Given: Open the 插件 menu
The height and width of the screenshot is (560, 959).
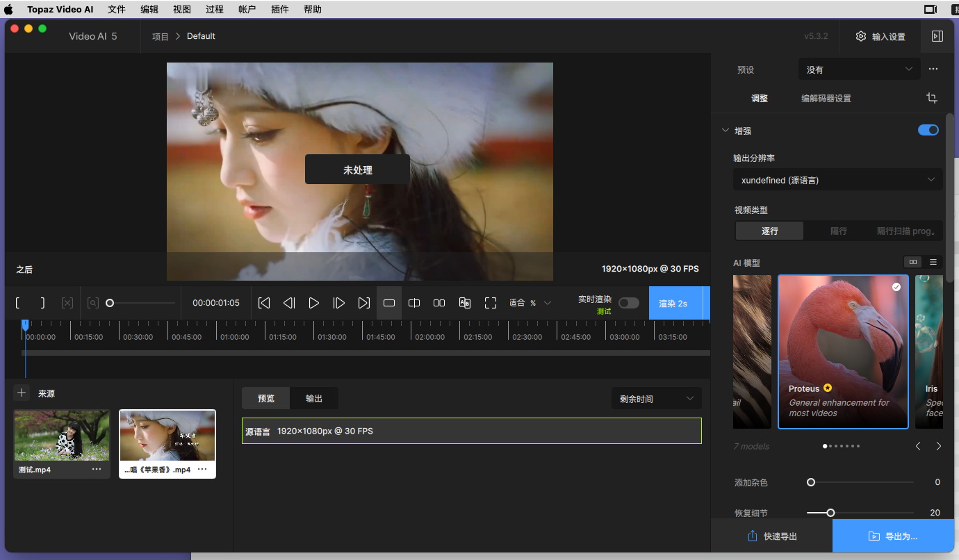Looking at the screenshot, I should (x=280, y=9).
